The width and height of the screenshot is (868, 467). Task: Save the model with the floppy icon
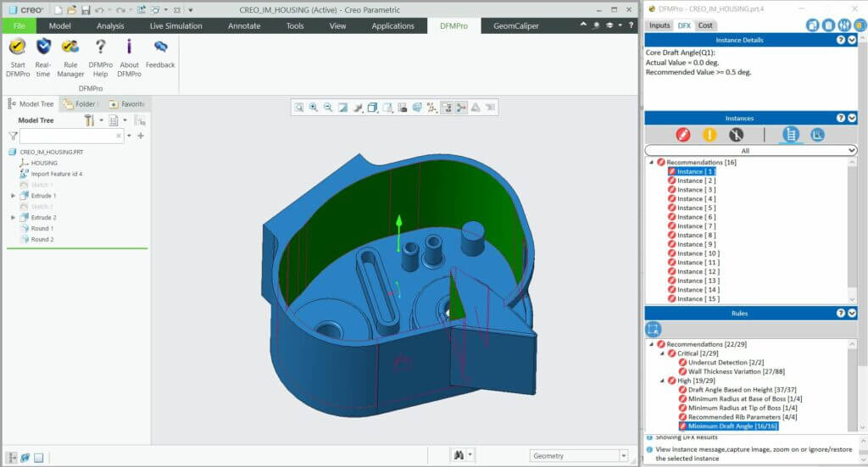[x=86, y=10]
